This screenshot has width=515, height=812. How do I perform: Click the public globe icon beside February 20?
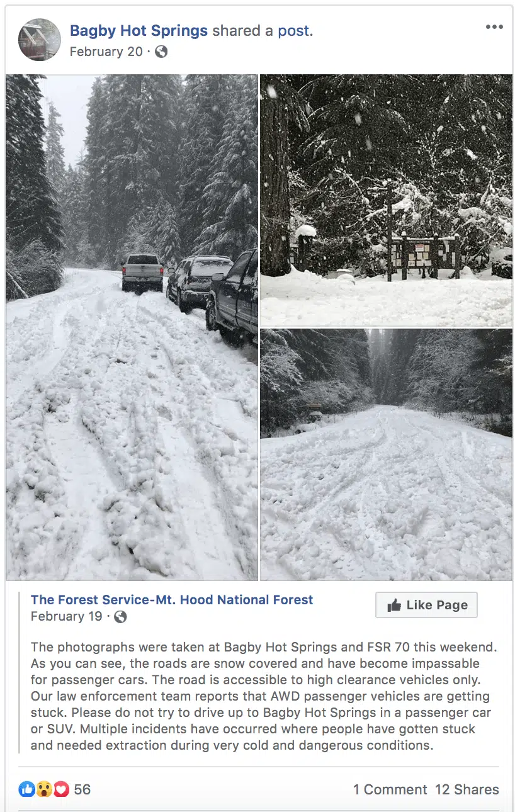[161, 52]
